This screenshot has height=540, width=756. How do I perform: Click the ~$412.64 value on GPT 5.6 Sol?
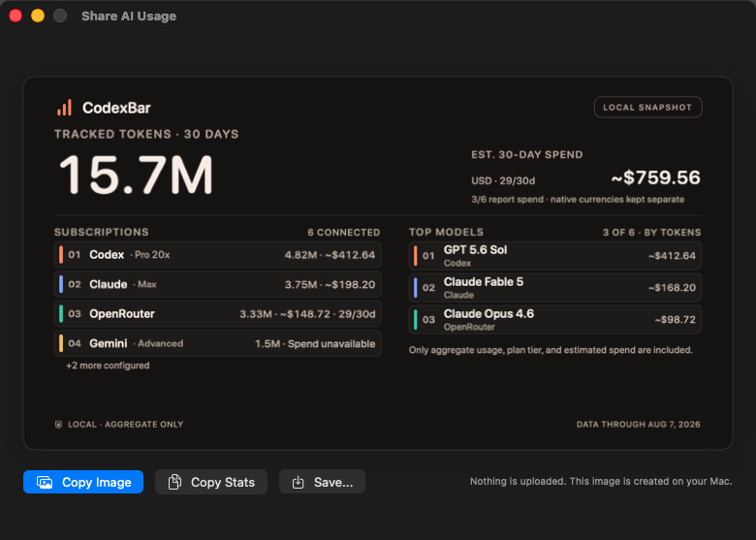(x=672, y=256)
